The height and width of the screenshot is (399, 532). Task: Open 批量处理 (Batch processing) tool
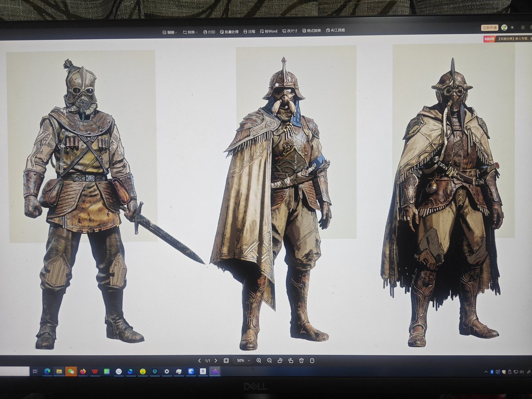229,32
